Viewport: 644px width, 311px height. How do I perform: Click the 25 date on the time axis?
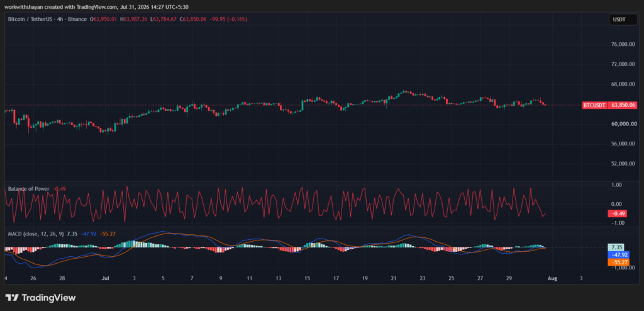point(452,278)
